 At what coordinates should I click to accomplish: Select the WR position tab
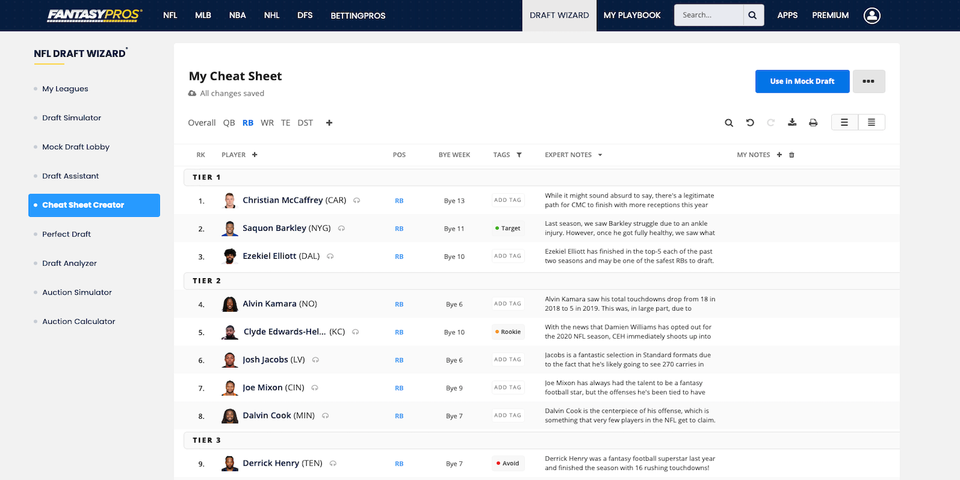(x=267, y=123)
